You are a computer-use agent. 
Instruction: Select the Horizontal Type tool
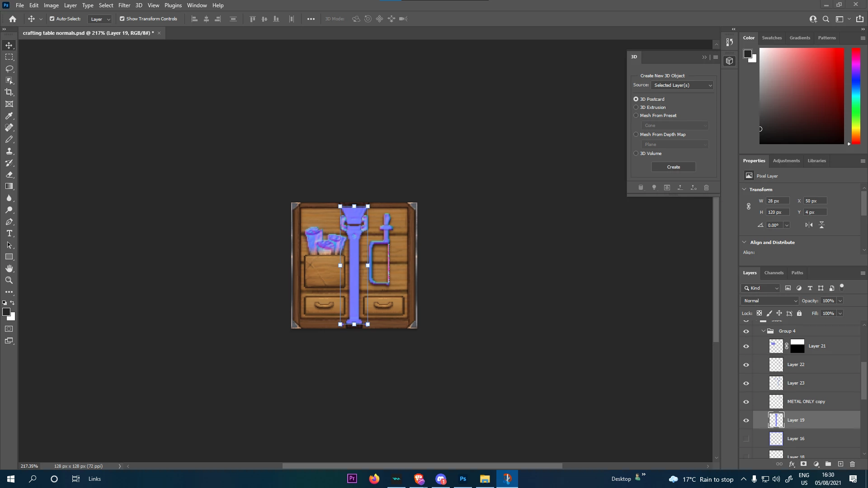click(x=9, y=234)
